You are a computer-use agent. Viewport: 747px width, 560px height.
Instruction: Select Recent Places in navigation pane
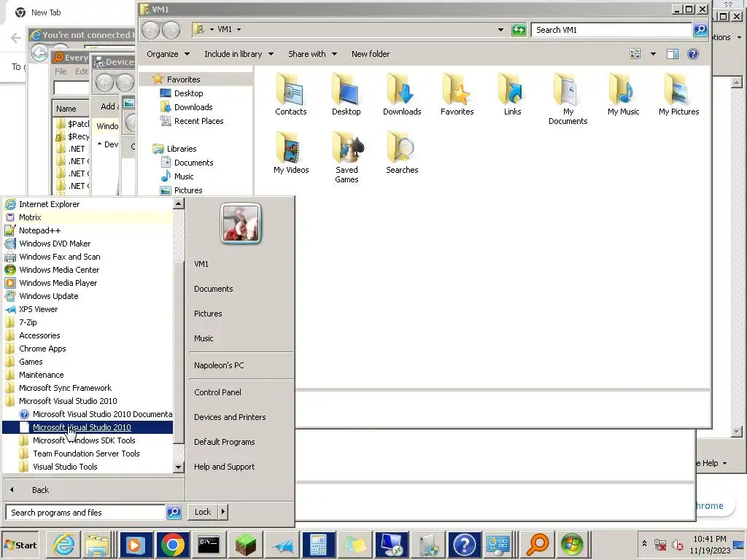coord(198,121)
